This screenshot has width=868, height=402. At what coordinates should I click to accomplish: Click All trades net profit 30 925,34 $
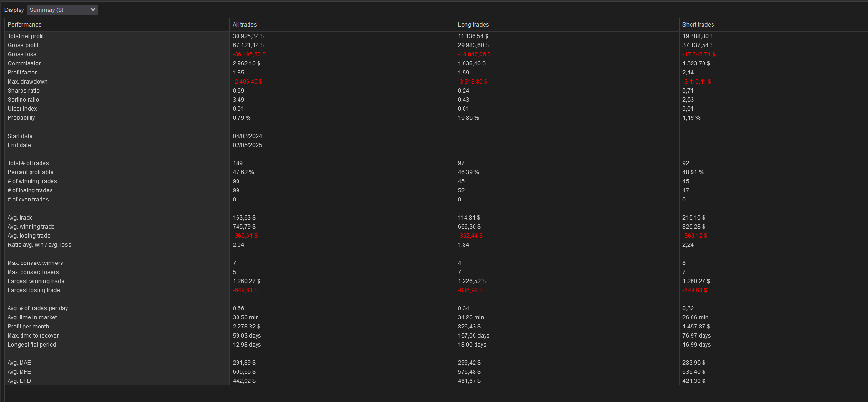[248, 36]
